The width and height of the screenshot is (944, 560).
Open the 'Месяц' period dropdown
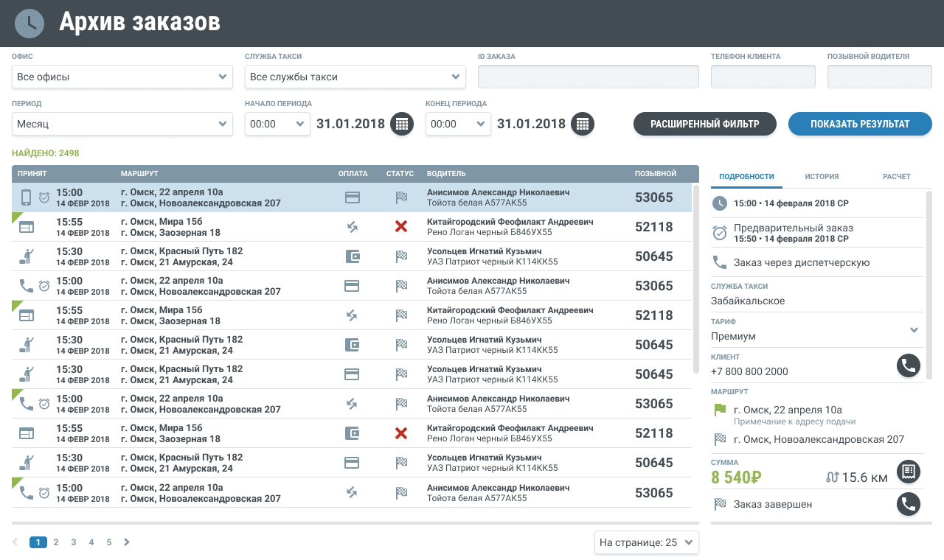click(122, 124)
